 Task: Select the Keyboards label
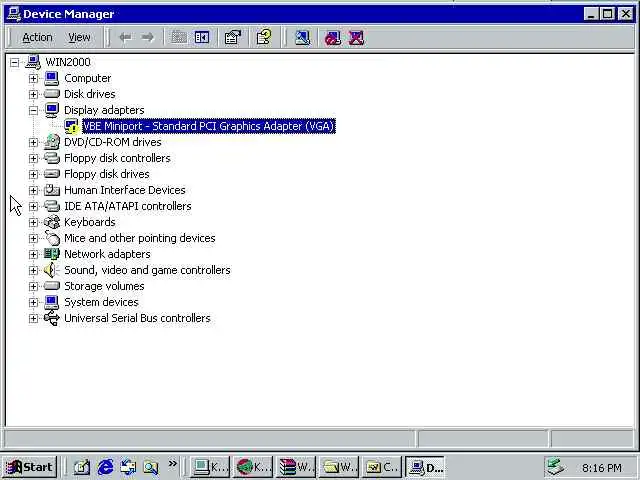89,222
